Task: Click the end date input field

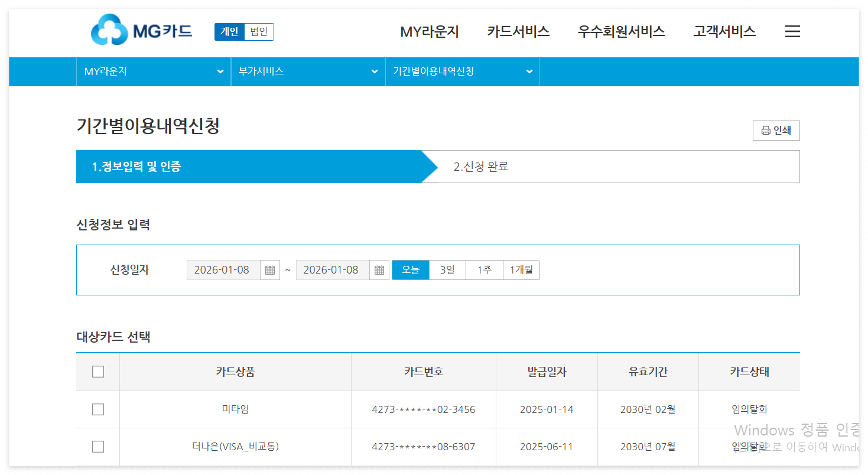Action: [x=333, y=270]
